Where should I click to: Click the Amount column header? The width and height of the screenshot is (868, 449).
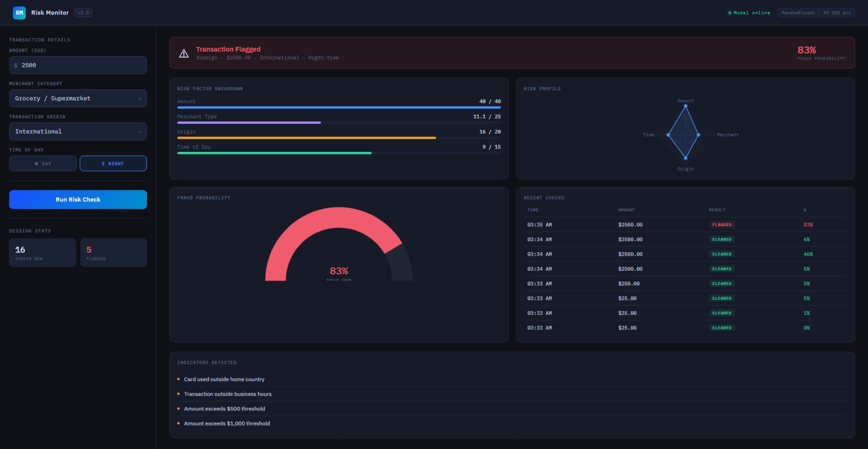pos(626,210)
